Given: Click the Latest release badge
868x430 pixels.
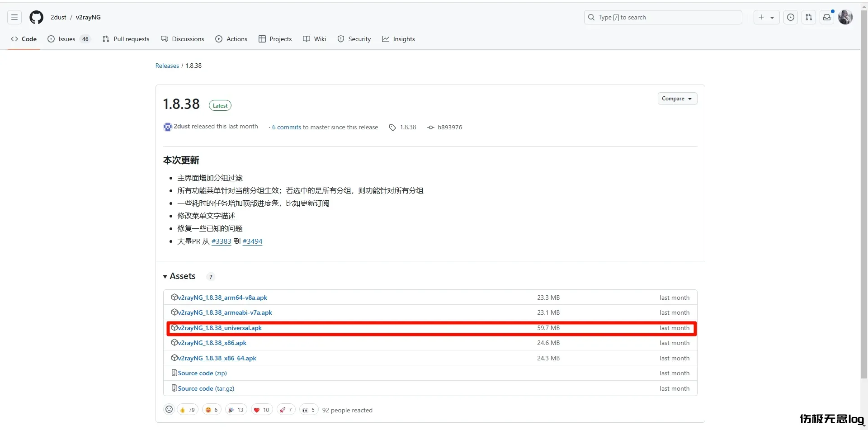Looking at the screenshot, I should pos(220,105).
